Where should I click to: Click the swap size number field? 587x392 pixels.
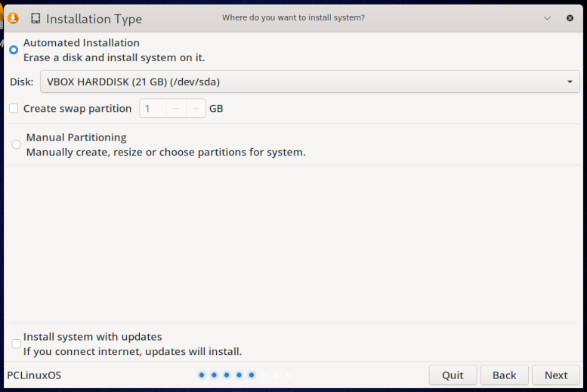pyautogui.click(x=153, y=109)
